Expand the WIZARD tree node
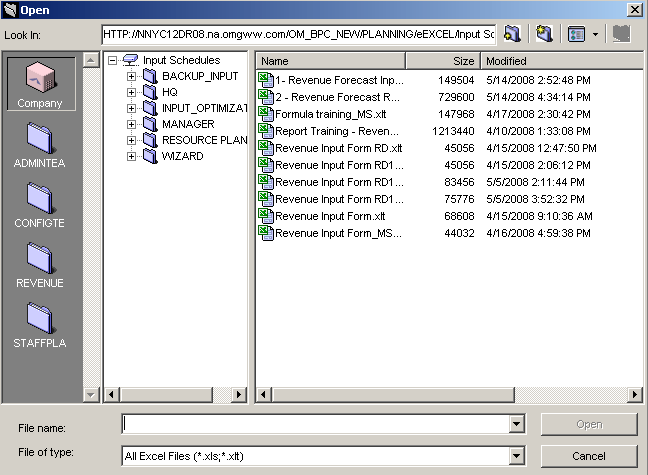 coord(131,156)
